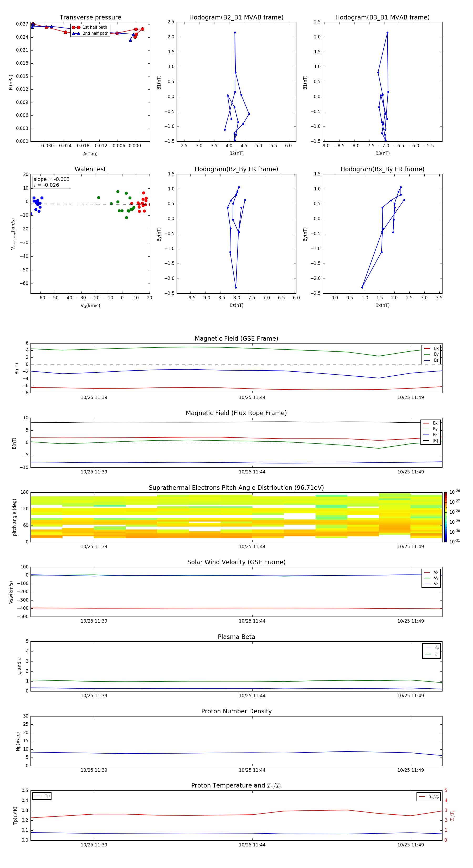Click the 'Pt(nPa)' y-axis label

click(x=11, y=82)
